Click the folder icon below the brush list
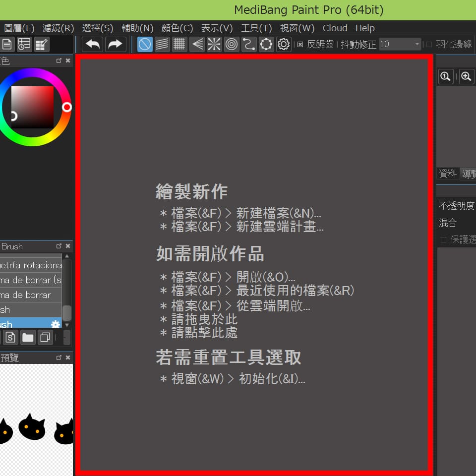 (x=28, y=337)
